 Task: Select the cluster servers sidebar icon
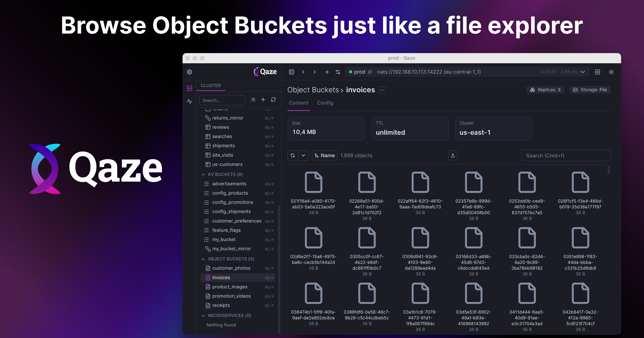[x=190, y=88]
